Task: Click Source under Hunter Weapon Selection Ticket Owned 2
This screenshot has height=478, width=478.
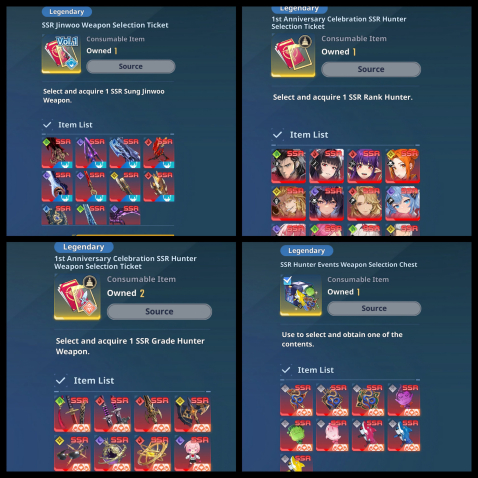Action: pos(159,311)
